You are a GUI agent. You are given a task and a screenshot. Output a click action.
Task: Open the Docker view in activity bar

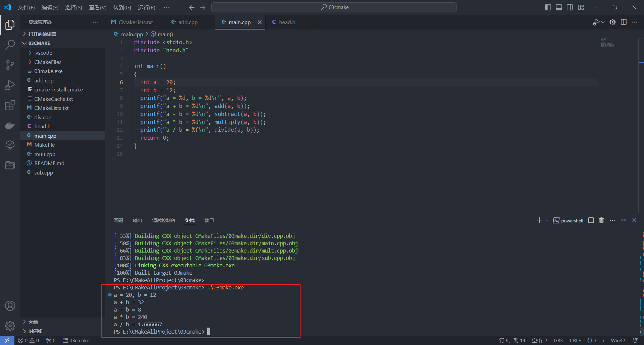pos(10,125)
